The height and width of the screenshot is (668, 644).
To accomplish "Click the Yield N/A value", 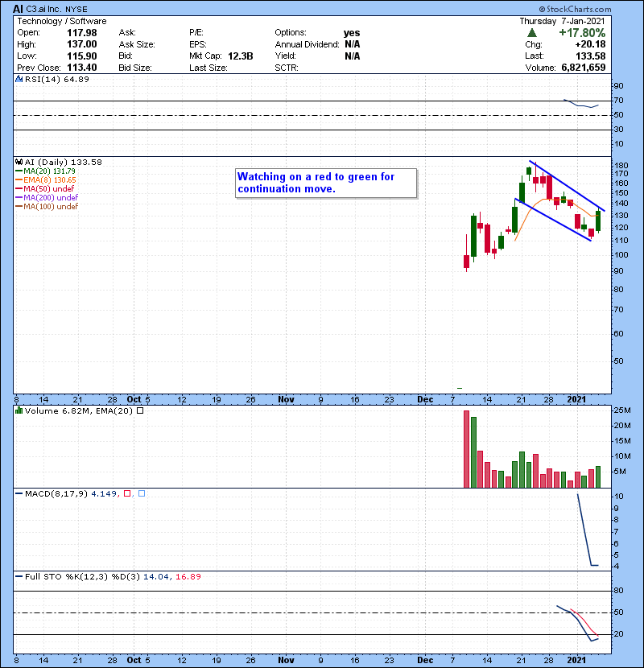I will 353,56.
